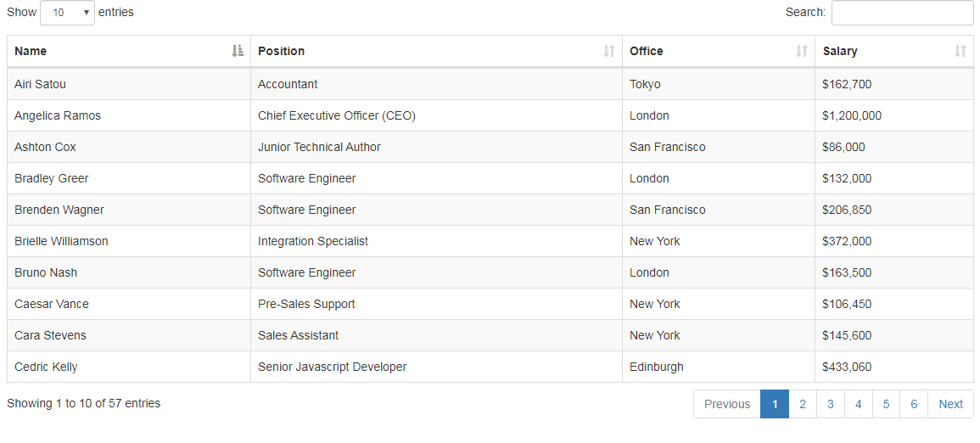
Task: Select the Airi Satou row
Action: [490, 84]
